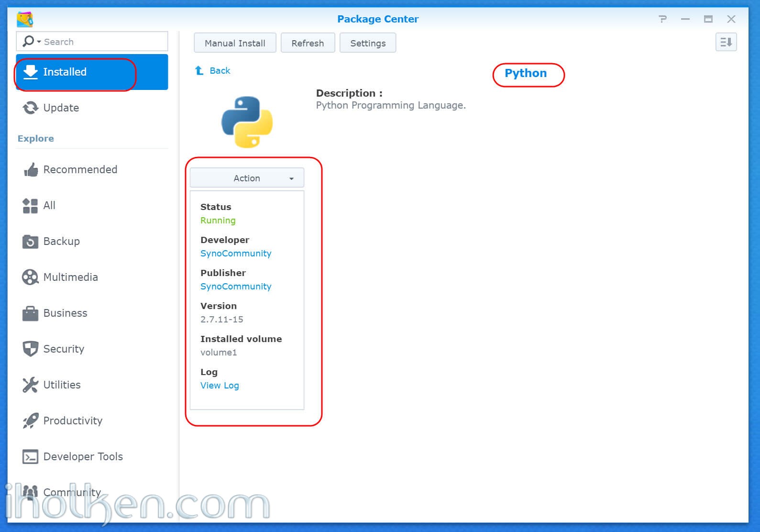
Task: Open the Productivity category label
Action: click(73, 421)
